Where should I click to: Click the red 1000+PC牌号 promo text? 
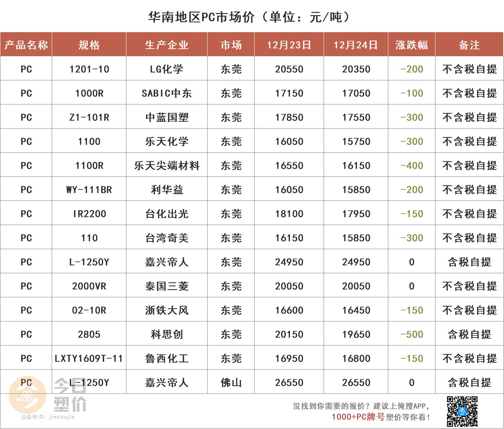(358, 417)
